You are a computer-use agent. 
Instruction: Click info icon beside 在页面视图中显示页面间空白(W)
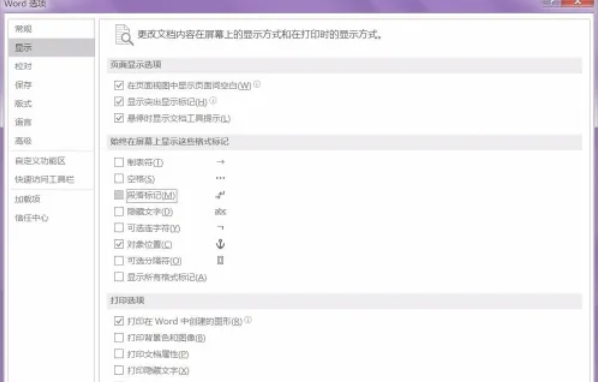coord(257,84)
